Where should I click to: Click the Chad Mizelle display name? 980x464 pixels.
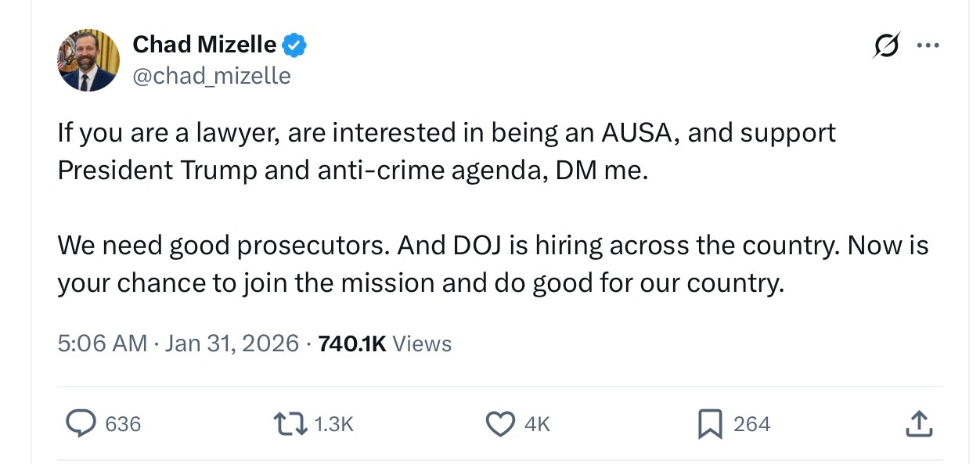204,45
